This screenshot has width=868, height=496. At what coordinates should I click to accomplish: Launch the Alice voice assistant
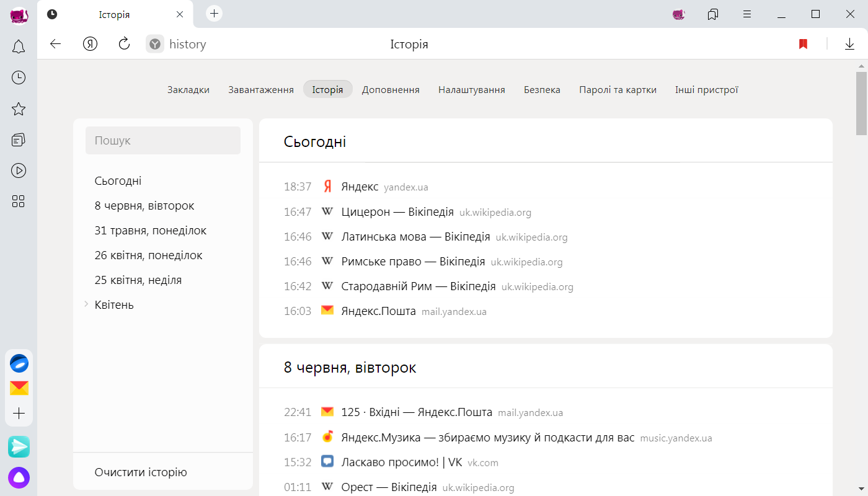pos(19,477)
